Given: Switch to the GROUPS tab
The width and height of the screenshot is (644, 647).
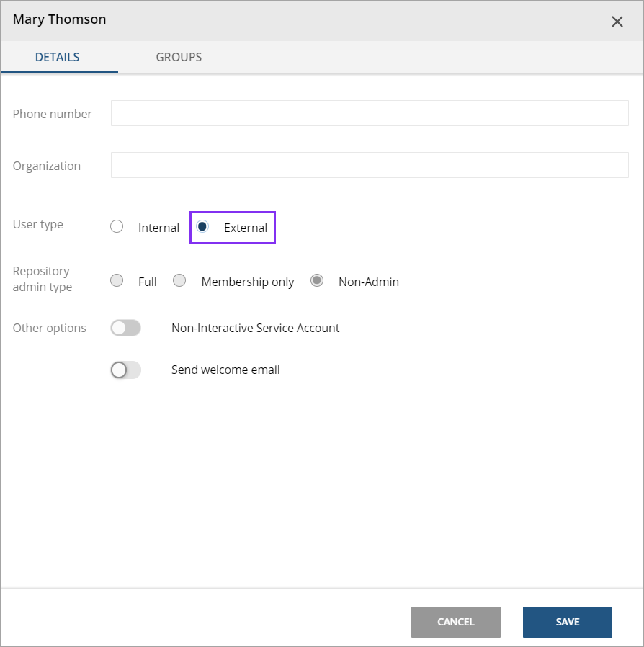Looking at the screenshot, I should 178,57.
